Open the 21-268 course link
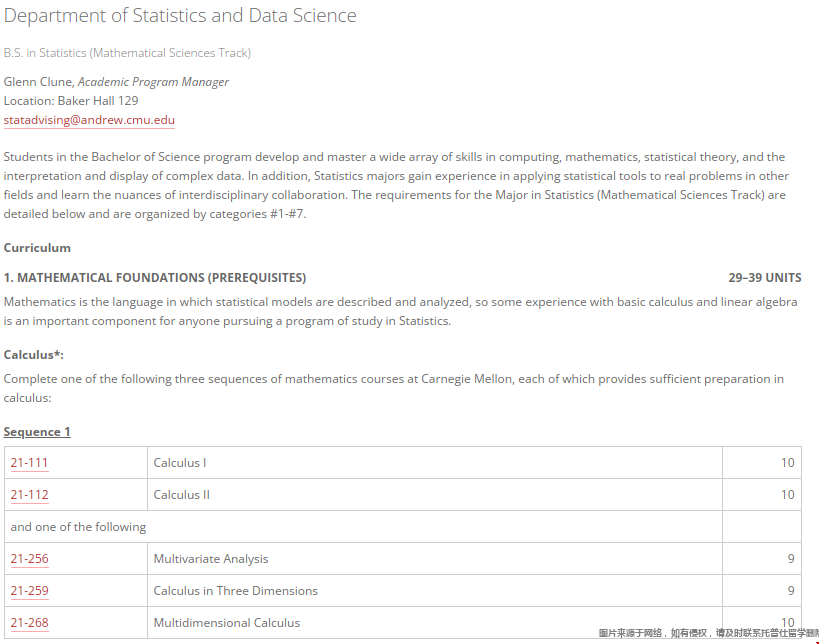Viewport: 819px width, 644px height. (x=29, y=623)
